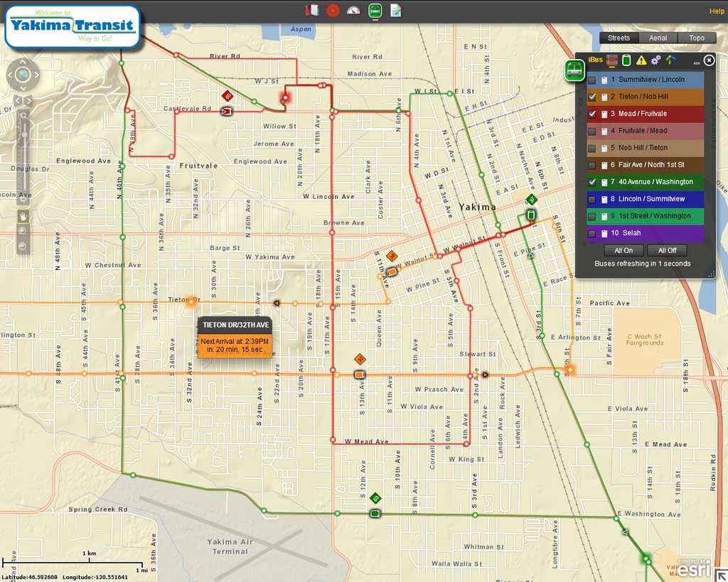Open schedule document icon for route 2 Tieton
Image resolution: width=728 pixels, height=582 pixels.
point(604,97)
